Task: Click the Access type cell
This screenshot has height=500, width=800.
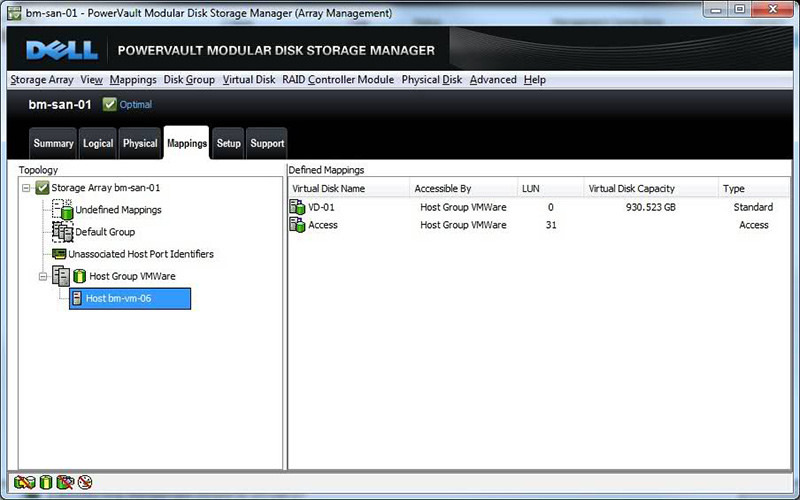Action: click(754, 225)
